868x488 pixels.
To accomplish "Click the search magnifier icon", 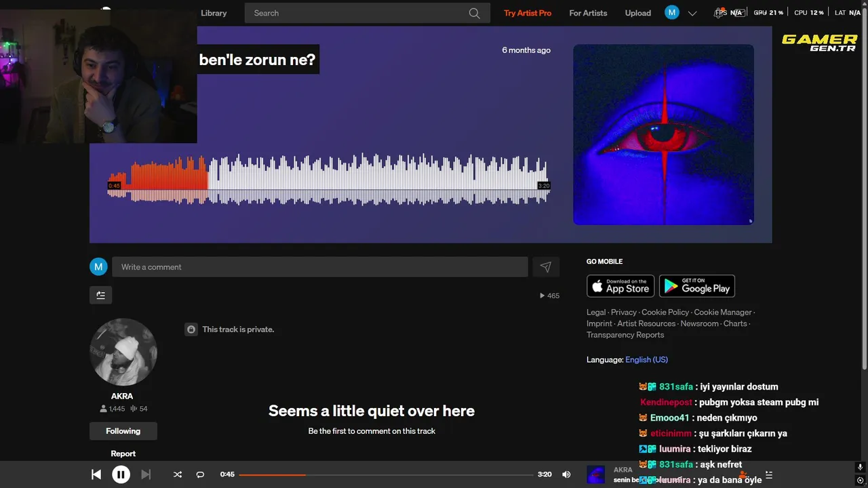I will [475, 13].
